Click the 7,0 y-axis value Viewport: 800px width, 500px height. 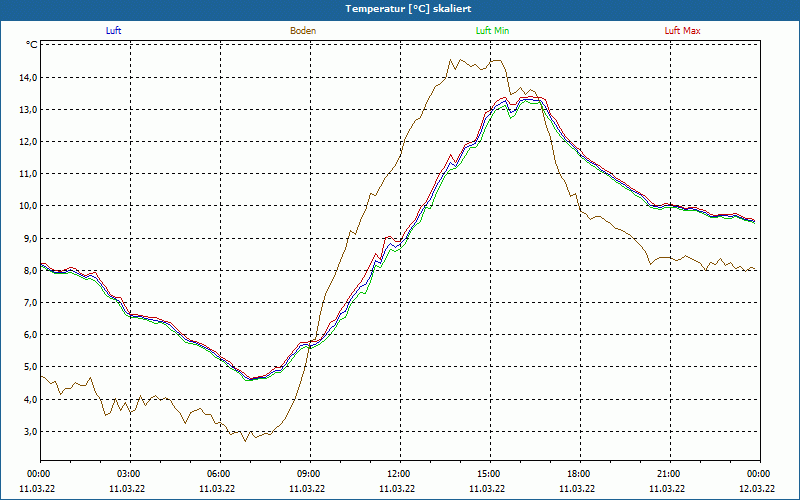tap(31, 303)
